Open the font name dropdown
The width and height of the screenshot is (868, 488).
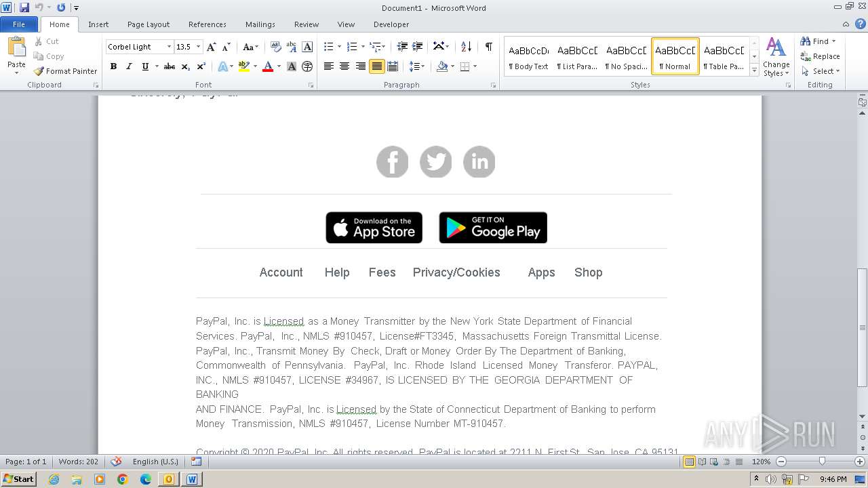[x=169, y=47]
